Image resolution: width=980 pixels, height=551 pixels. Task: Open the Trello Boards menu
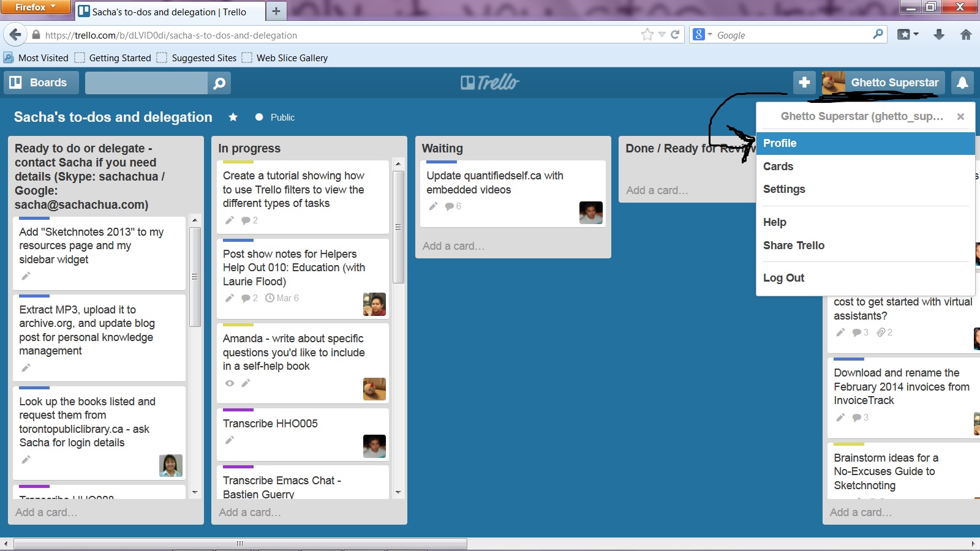(x=42, y=83)
